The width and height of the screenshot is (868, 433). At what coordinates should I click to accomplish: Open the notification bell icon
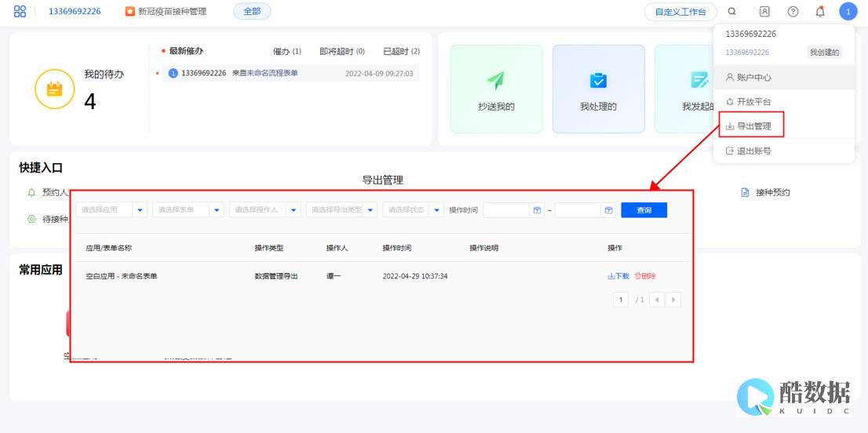pyautogui.click(x=820, y=11)
